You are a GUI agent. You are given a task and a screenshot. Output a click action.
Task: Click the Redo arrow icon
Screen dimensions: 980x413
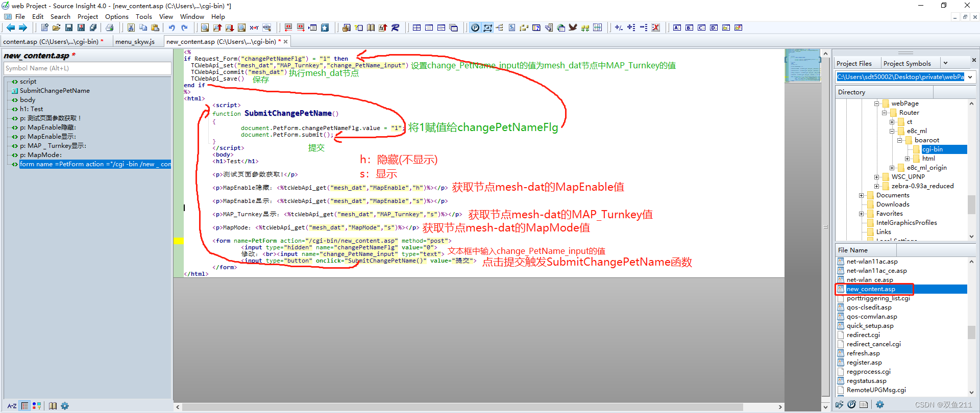(x=184, y=28)
